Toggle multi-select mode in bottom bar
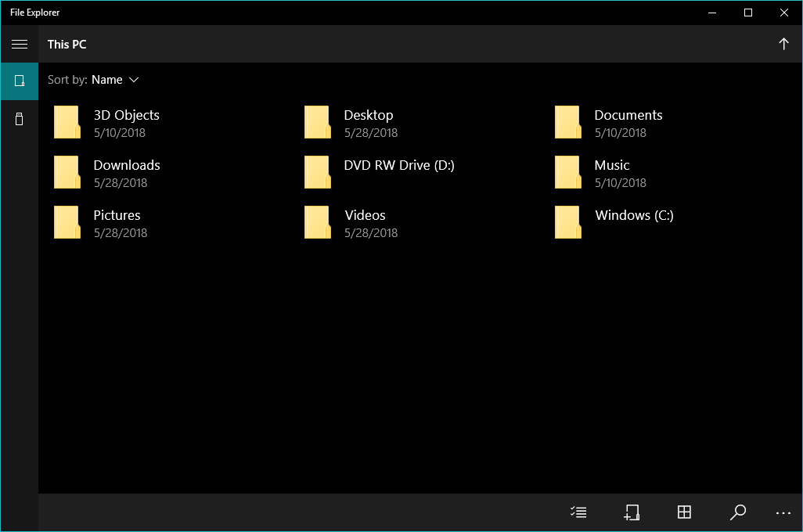The width and height of the screenshot is (803, 532). pos(578,512)
